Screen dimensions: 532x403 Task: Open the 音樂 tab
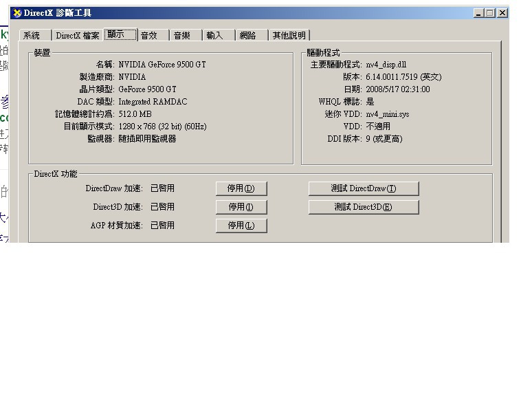[x=186, y=35]
